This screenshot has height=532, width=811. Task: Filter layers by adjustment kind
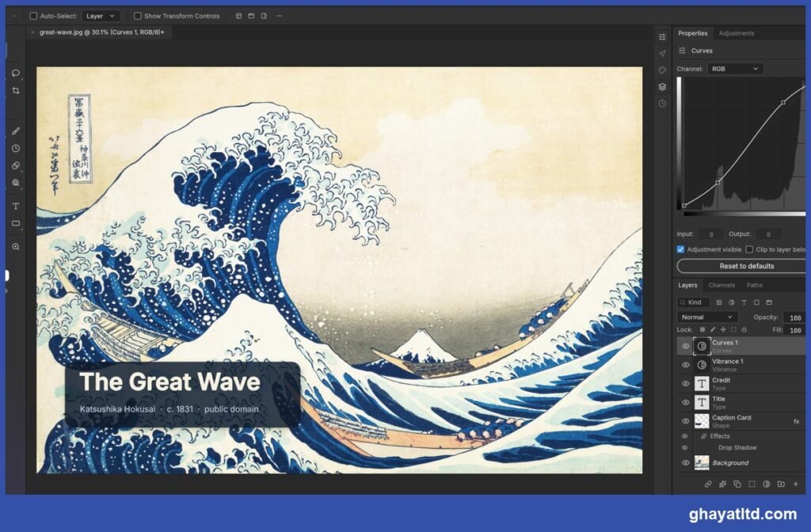click(x=731, y=302)
